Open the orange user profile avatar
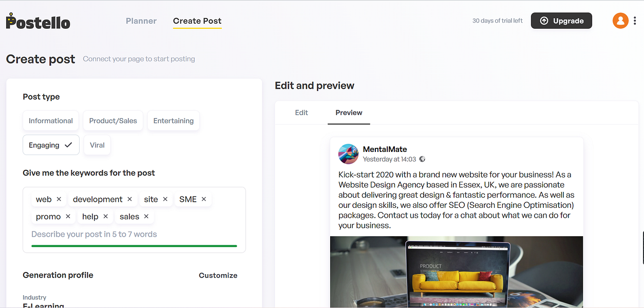Viewport: 644px width, 308px height. click(x=620, y=21)
